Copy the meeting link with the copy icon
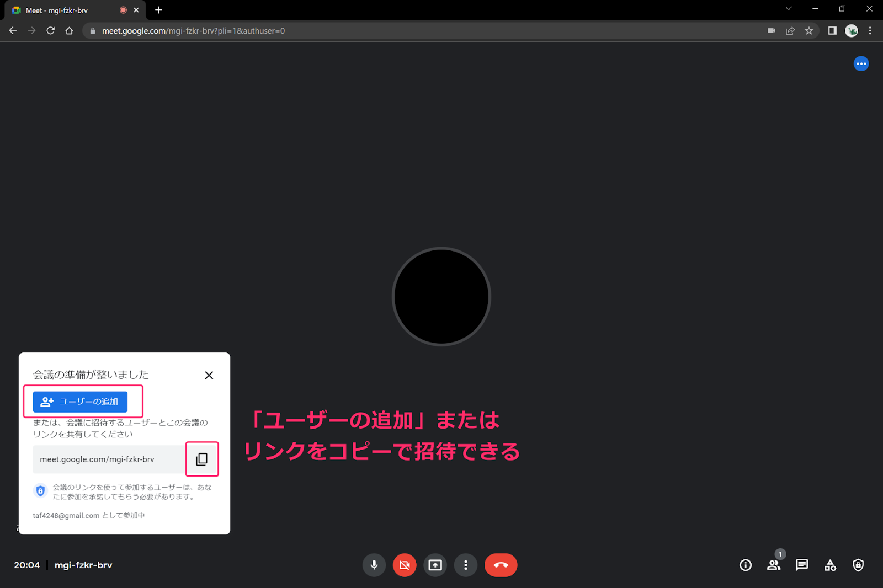Image resolution: width=883 pixels, height=588 pixels. (x=202, y=459)
